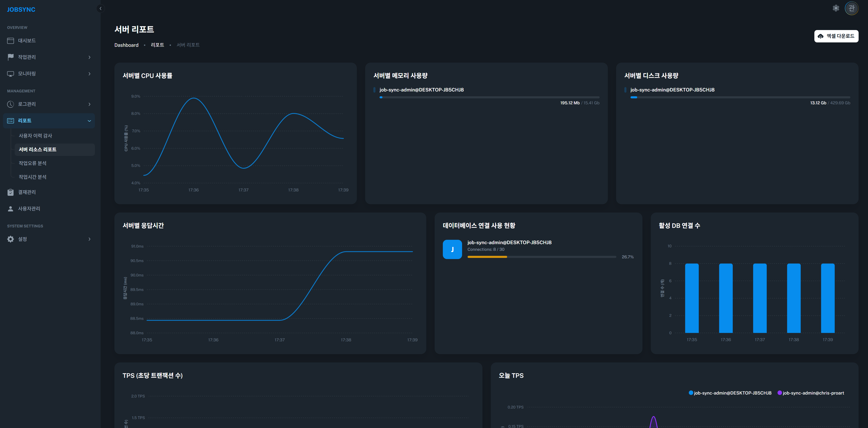Click the 서버 리포트 page heading
This screenshot has height=428, width=868.
click(134, 29)
